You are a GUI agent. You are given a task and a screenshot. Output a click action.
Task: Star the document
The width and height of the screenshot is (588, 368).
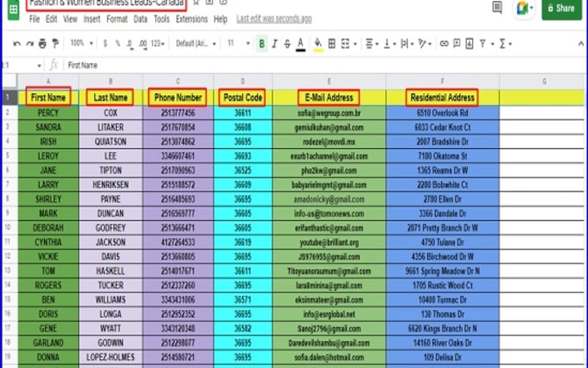tap(196, 3)
